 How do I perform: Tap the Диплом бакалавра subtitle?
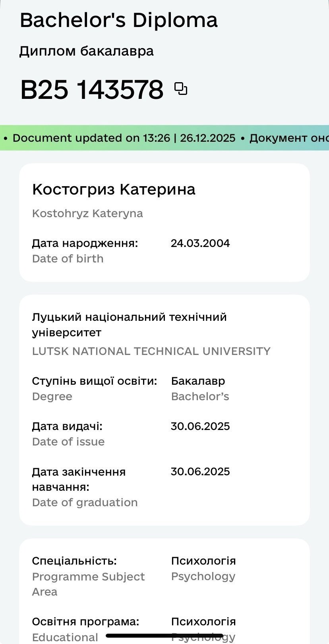[x=86, y=51]
